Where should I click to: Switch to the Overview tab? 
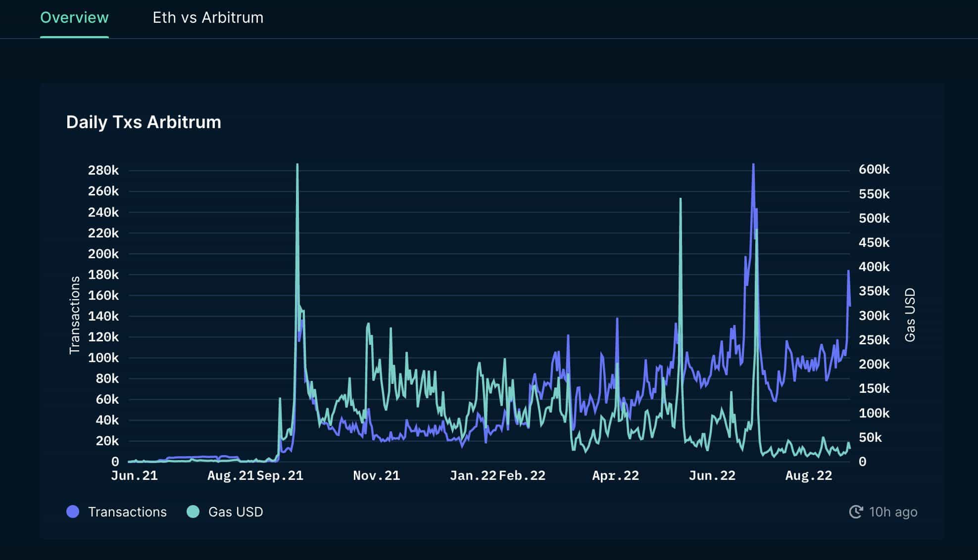click(74, 18)
